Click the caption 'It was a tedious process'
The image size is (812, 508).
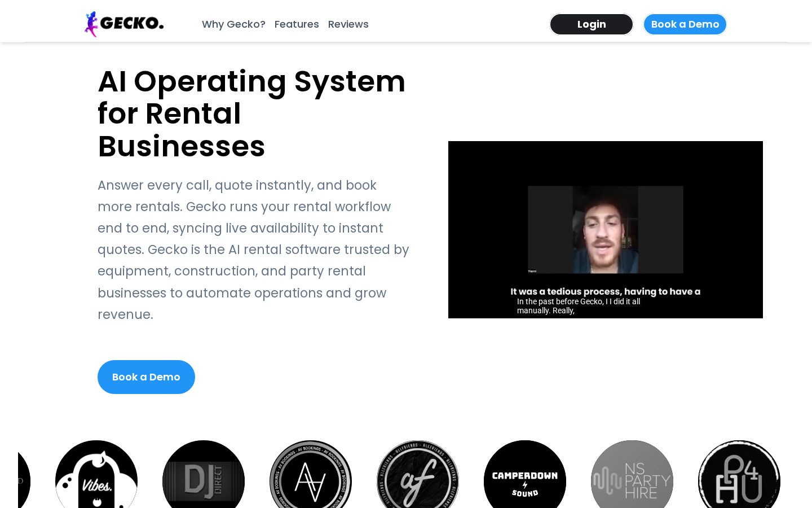(x=606, y=291)
